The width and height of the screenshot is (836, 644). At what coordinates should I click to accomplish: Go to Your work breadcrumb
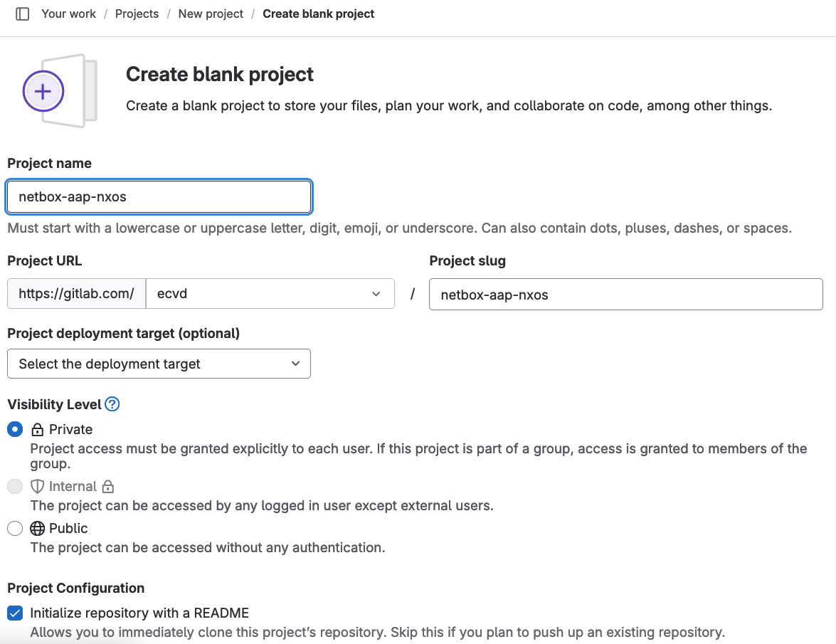point(69,14)
